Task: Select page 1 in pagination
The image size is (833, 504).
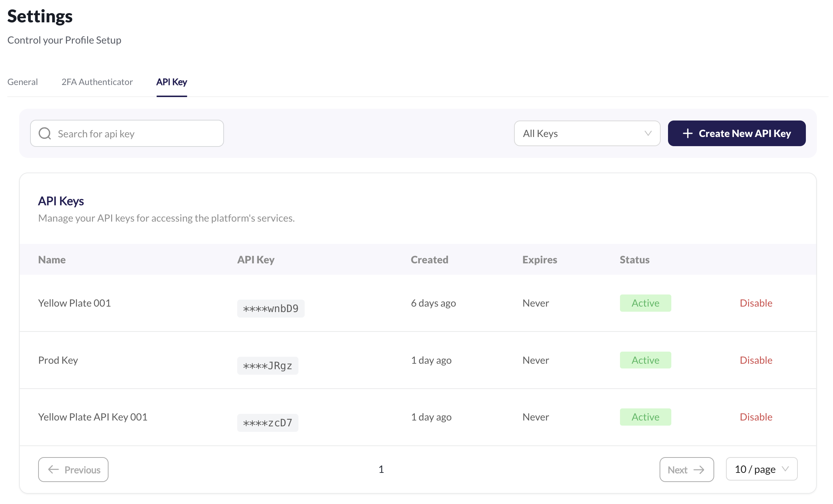Action: click(x=381, y=469)
